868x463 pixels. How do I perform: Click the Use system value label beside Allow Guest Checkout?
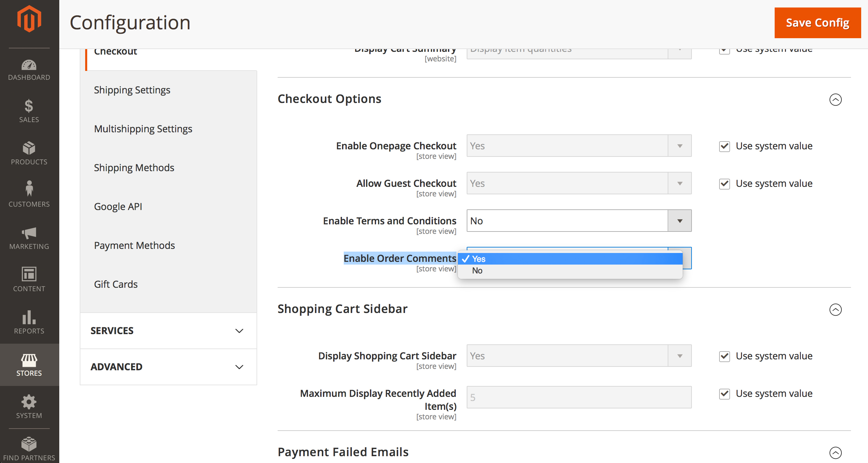774,183
